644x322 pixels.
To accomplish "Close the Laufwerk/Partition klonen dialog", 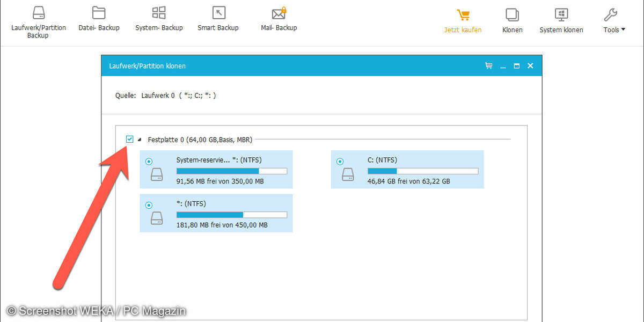I will click(x=530, y=66).
